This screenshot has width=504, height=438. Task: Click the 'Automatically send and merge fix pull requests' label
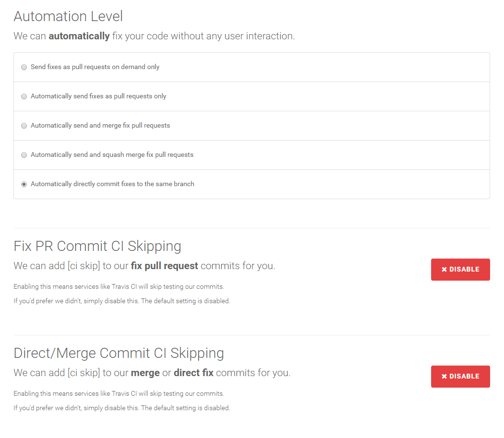click(x=100, y=126)
